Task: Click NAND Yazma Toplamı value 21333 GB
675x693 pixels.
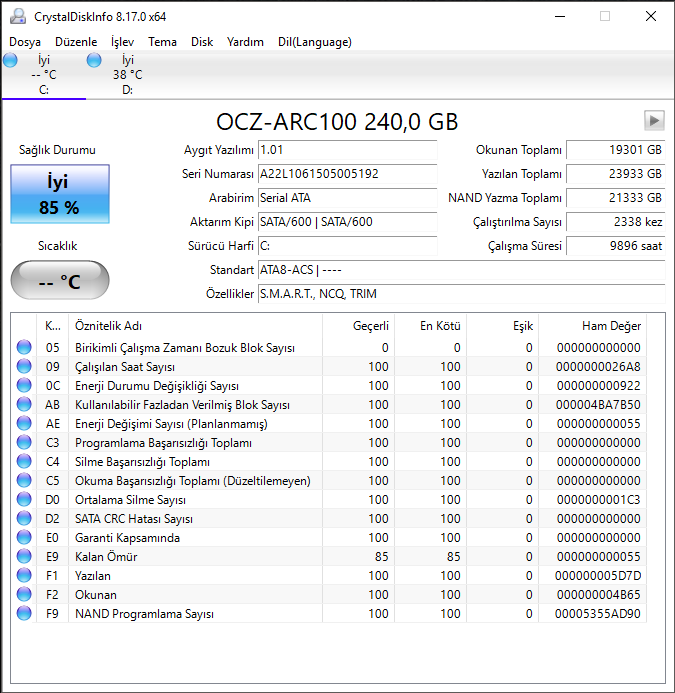Action: click(x=615, y=198)
